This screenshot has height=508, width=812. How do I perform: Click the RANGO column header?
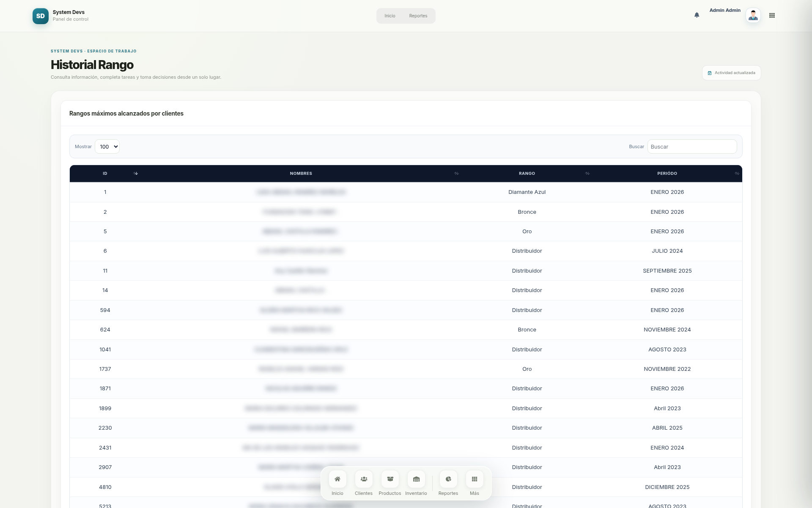click(x=527, y=174)
